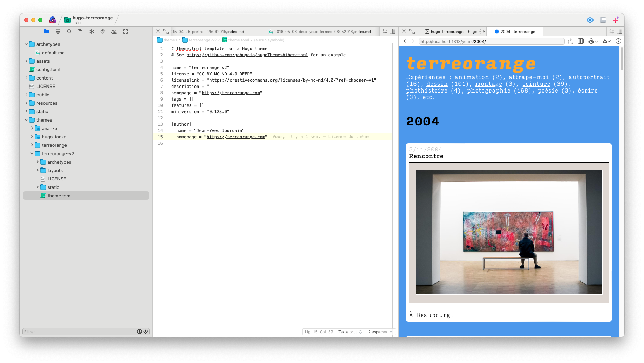Open the photographie category link
This screenshot has height=363, width=644.
click(x=488, y=91)
